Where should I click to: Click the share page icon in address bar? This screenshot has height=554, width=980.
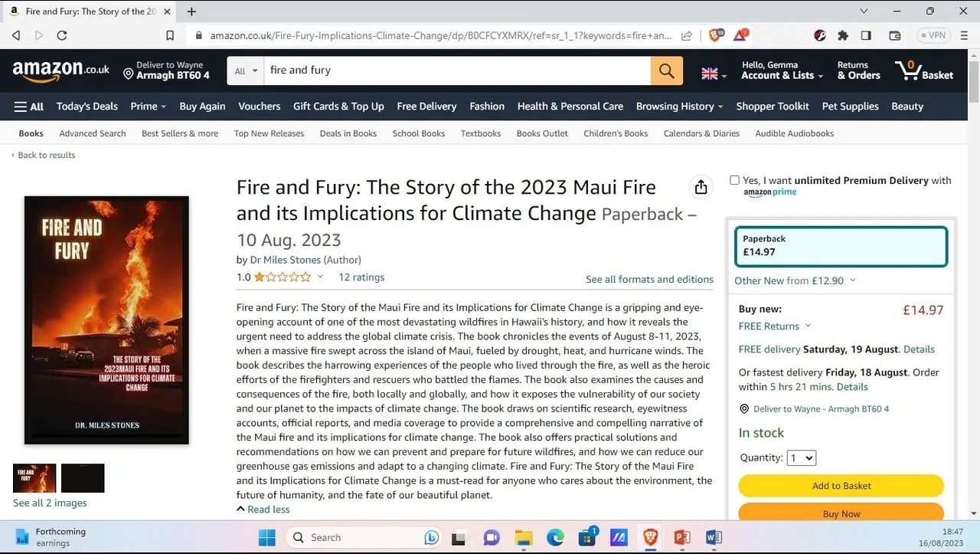click(x=687, y=35)
